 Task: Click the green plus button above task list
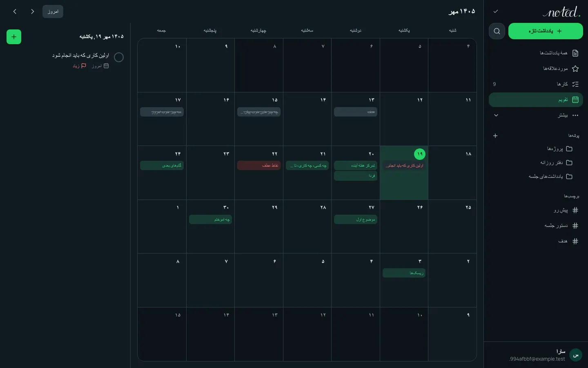coord(14,37)
